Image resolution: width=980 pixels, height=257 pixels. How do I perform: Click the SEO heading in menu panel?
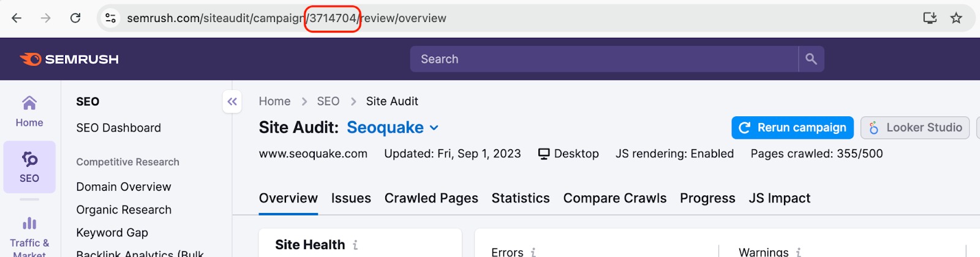pyautogui.click(x=88, y=102)
